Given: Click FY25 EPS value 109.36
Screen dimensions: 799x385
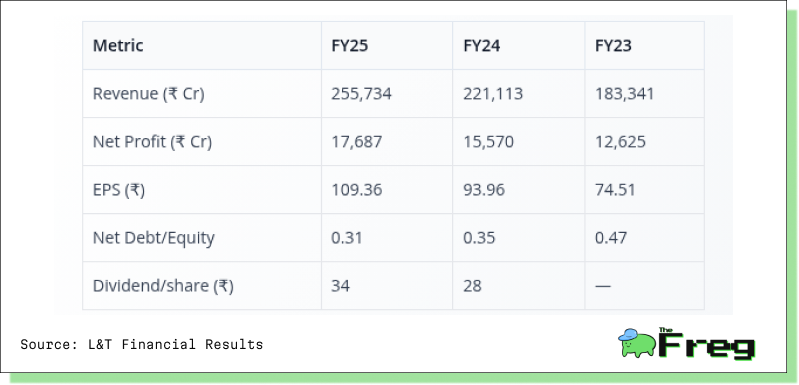Looking at the screenshot, I should [x=357, y=190].
